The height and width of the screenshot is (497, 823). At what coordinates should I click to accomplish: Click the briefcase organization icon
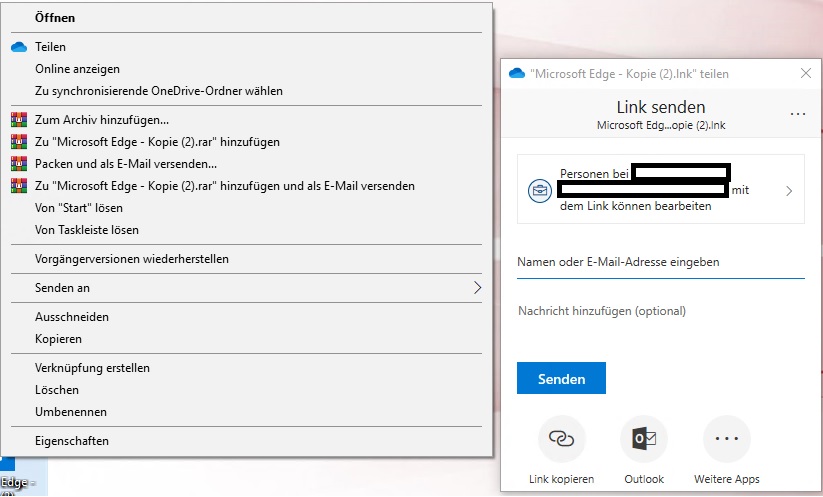click(540, 191)
